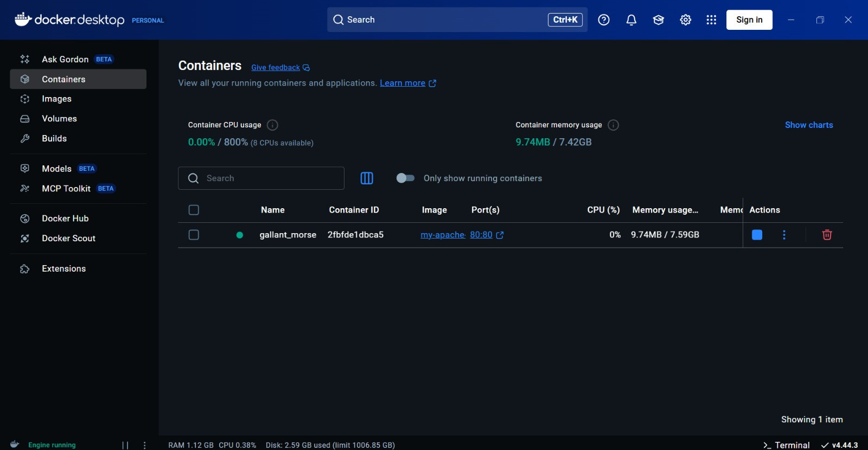Click Show charts
This screenshot has height=450, width=868.
pos(809,125)
